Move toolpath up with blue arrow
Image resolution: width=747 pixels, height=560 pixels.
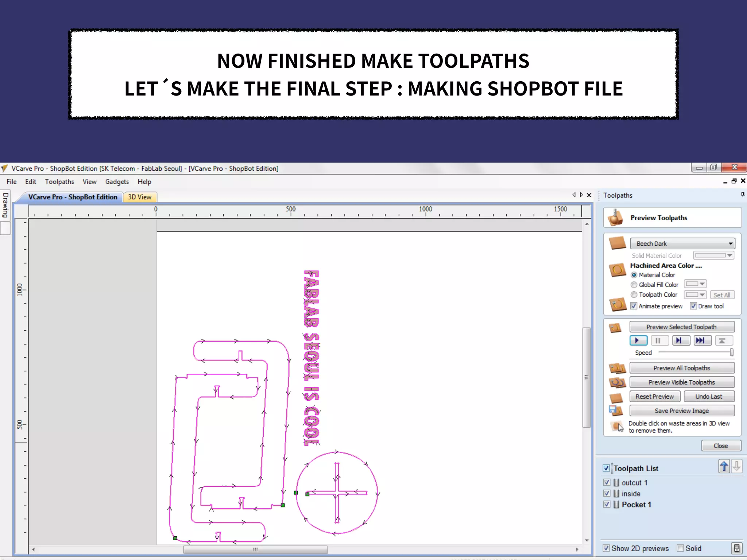pyautogui.click(x=724, y=466)
